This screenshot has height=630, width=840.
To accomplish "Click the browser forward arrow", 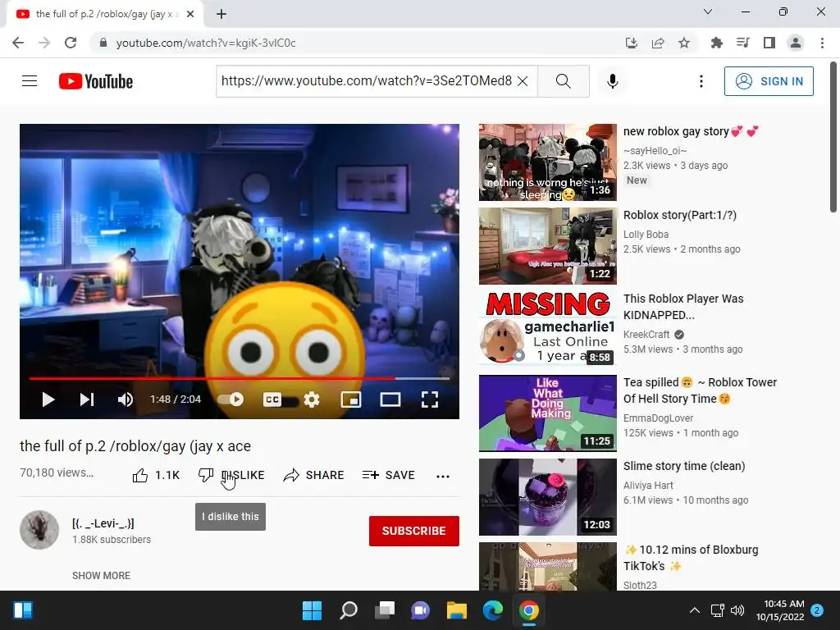I will tap(44, 43).
